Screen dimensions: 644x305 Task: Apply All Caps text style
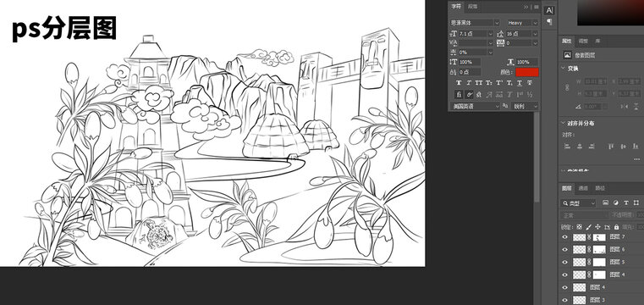479,83
